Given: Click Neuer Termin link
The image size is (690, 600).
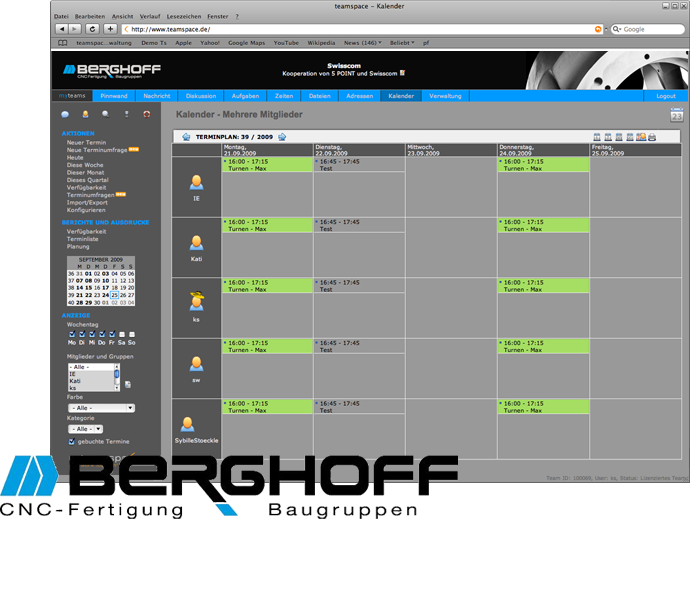Looking at the screenshot, I should [x=86, y=143].
